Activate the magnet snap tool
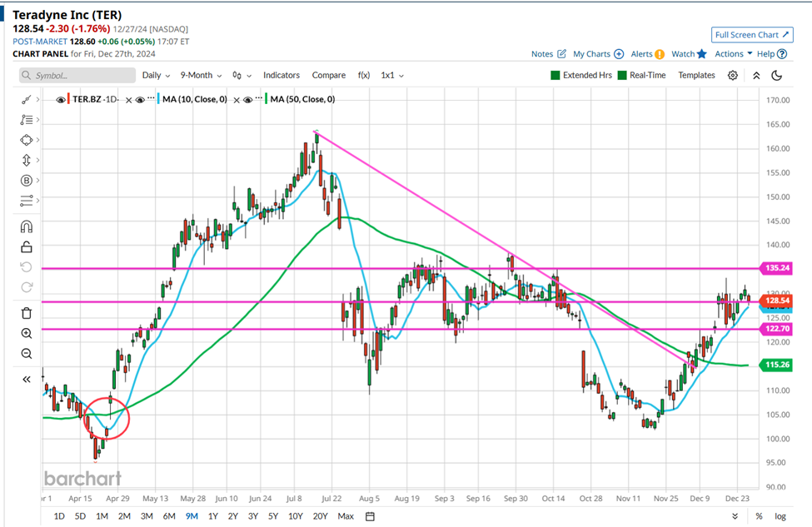This screenshot has width=812, height=527. [x=26, y=226]
